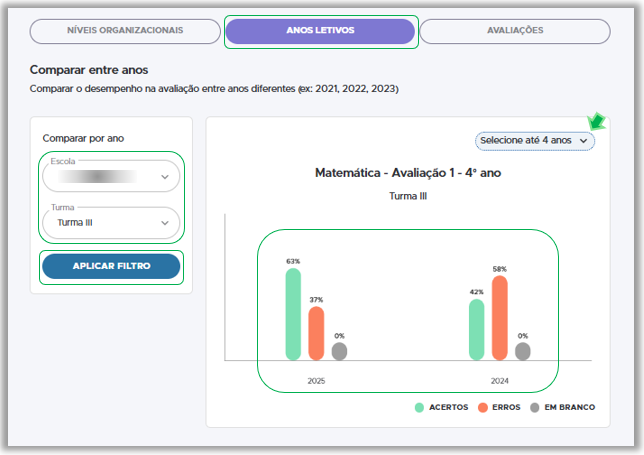Toggle the Acertos legend green dot
Image resolution: width=644 pixels, height=455 pixels.
(419, 407)
